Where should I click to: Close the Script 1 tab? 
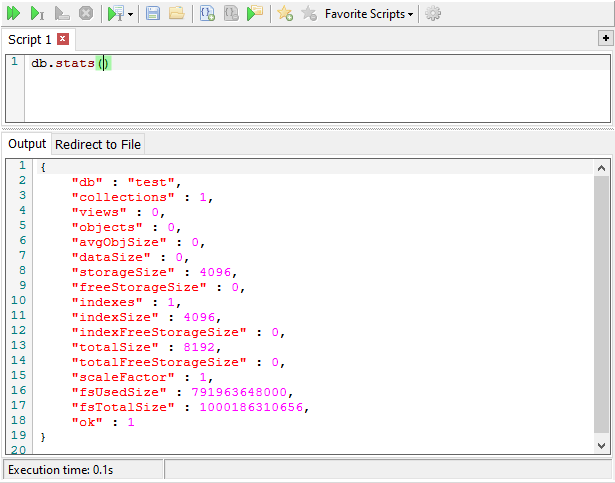[x=63, y=39]
